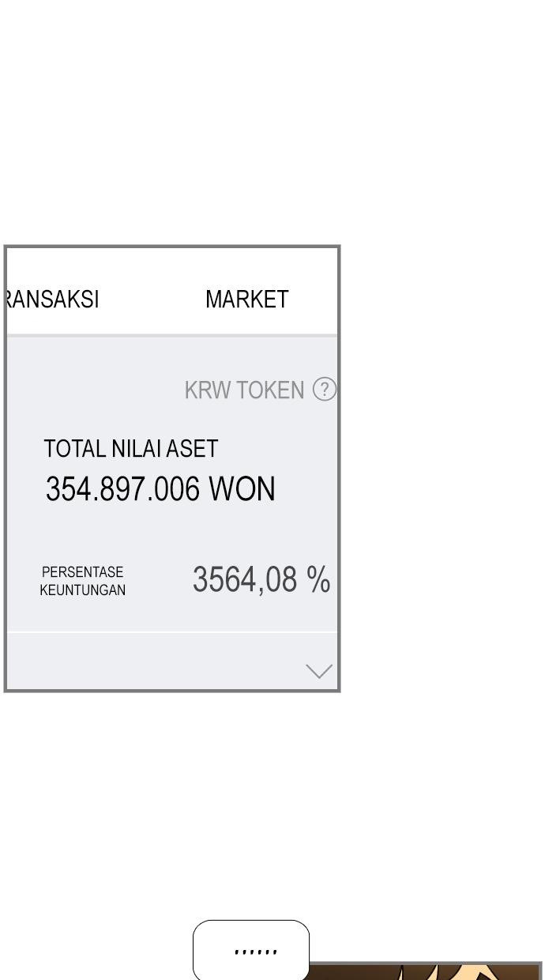Tap the WON currency text
Image resolution: width=545 pixels, height=980 pixels.
click(x=242, y=489)
